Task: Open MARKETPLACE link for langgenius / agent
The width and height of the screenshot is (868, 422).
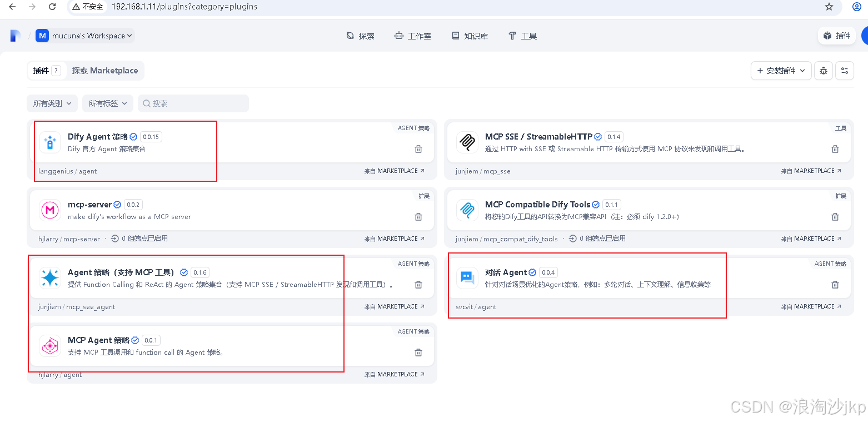Action: [x=395, y=171]
